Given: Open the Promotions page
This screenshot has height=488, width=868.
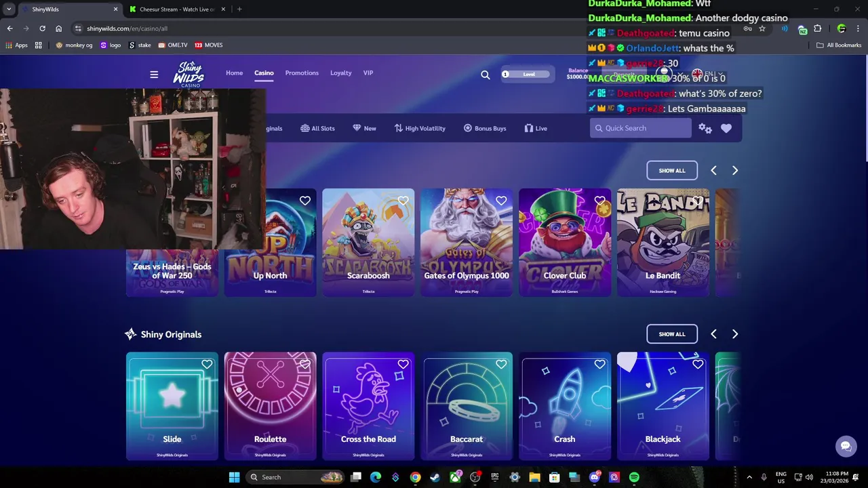Looking at the screenshot, I should click(x=302, y=73).
